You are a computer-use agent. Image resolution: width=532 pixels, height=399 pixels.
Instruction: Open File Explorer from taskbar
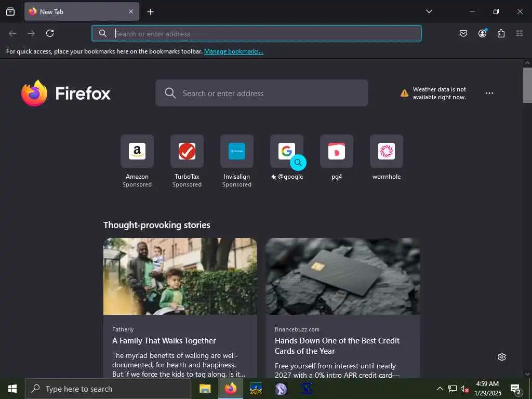(x=205, y=389)
